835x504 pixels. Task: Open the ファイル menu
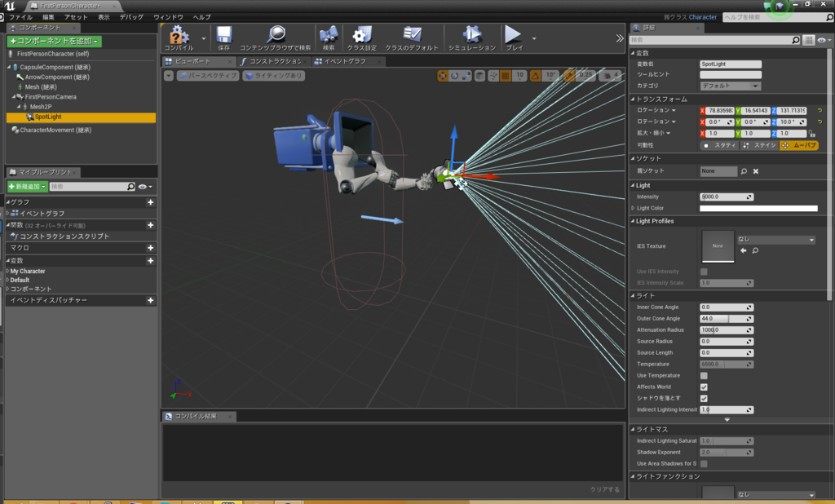coord(20,17)
